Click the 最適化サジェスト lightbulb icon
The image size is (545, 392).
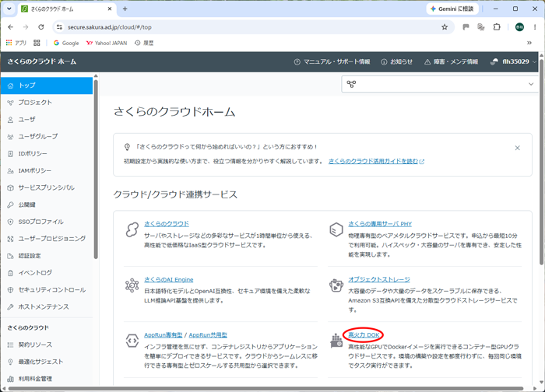(x=10, y=362)
